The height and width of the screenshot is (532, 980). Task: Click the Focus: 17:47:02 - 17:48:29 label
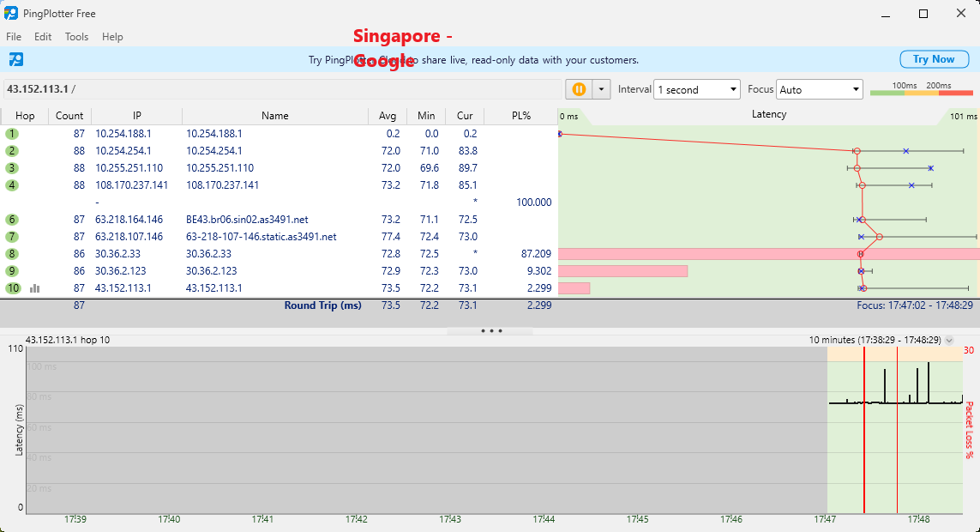(915, 305)
